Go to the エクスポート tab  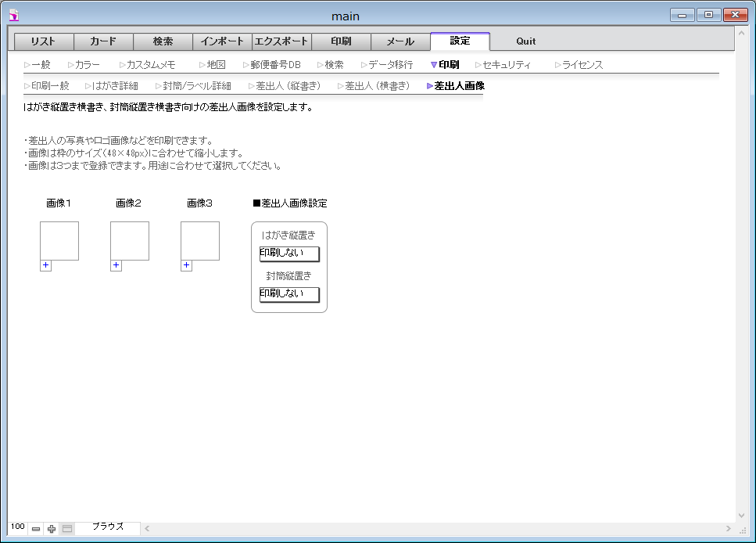coord(281,41)
